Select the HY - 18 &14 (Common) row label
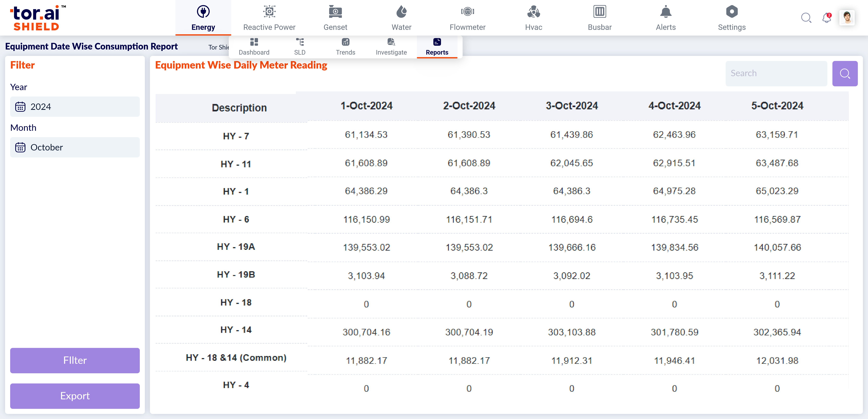 coord(236,357)
